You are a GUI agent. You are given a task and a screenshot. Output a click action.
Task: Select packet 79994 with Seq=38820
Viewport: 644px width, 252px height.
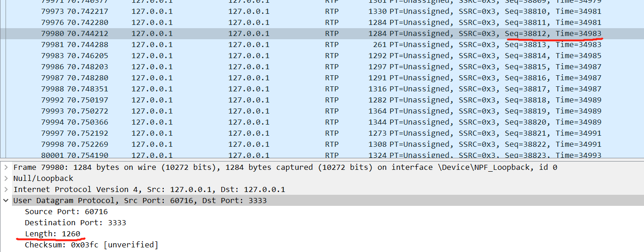click(322, 122)
